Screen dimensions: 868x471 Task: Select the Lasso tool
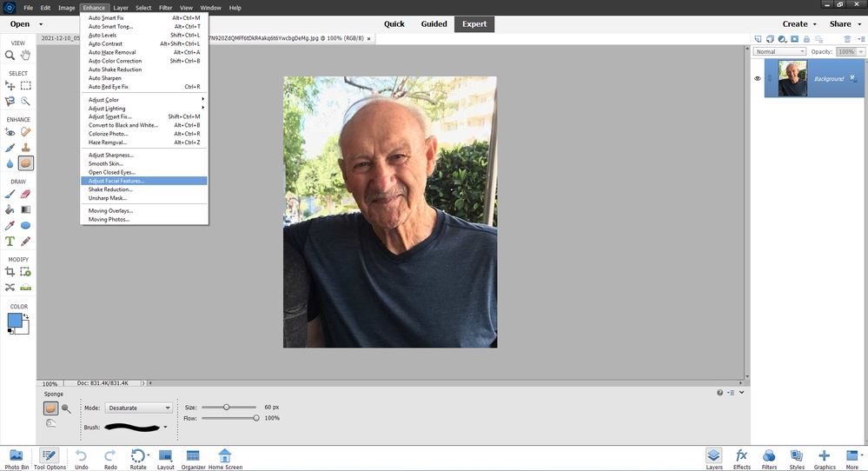(x=10, y=102)
